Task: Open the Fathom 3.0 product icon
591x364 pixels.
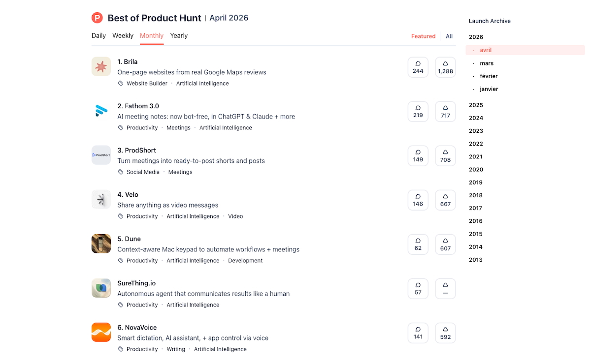Action: tap(101, 111)
